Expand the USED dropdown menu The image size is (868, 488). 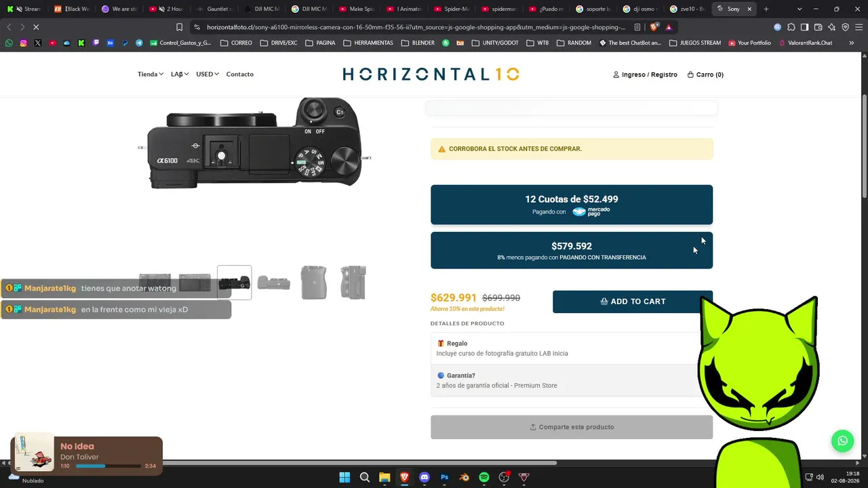coord(208,74)
